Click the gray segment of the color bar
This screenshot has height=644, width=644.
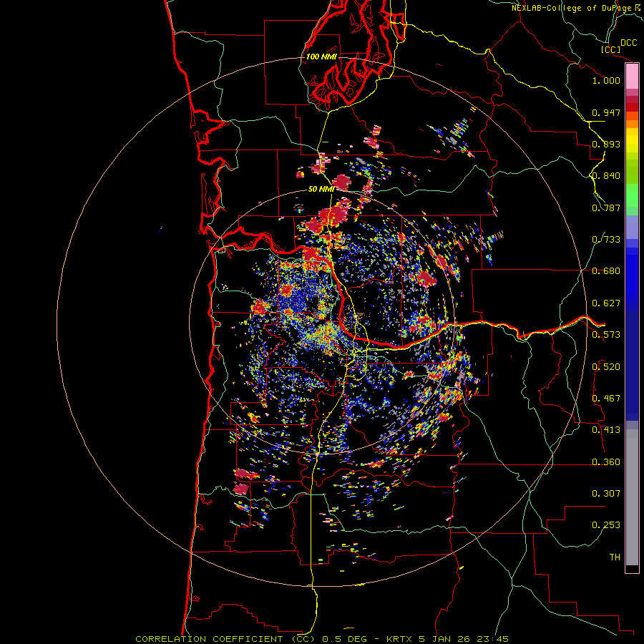pyautogui.click(x=632, y=497)
